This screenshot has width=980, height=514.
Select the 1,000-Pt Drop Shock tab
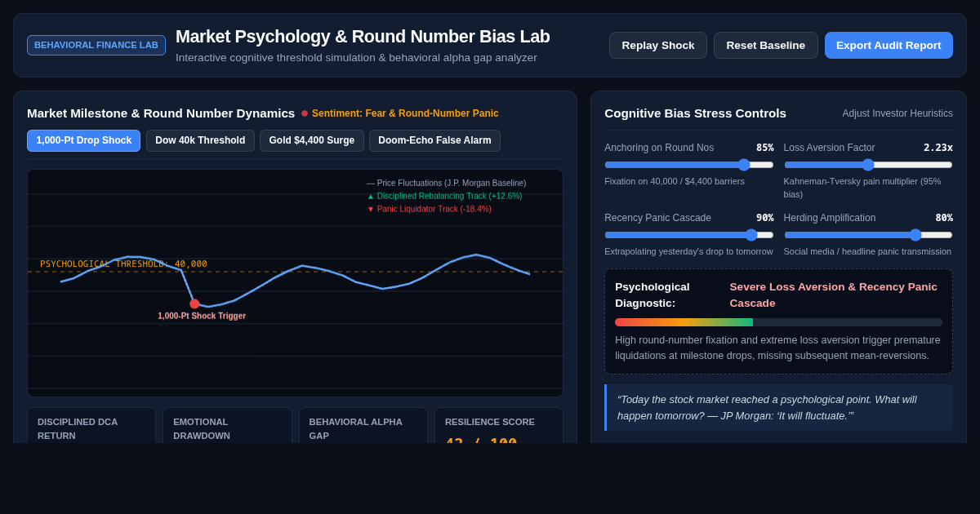(x=83, y=140)
